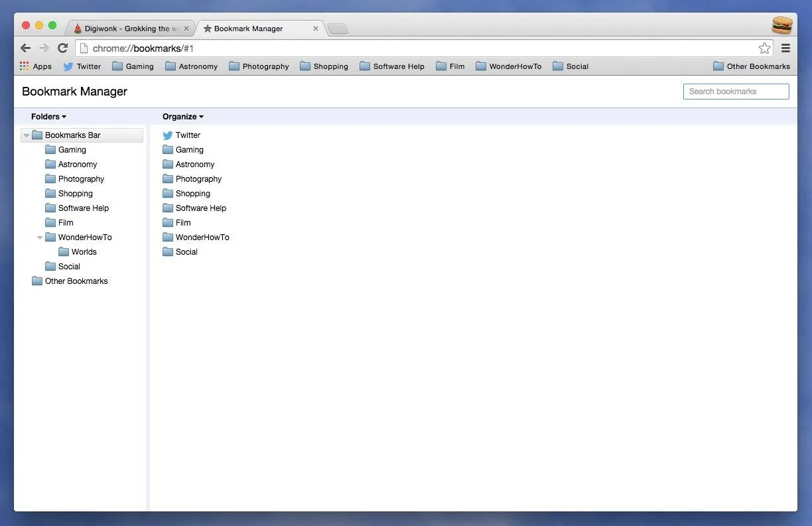Select Bookmarks Bar in the folder tree

pyautogui.click(x=82, y=135)
